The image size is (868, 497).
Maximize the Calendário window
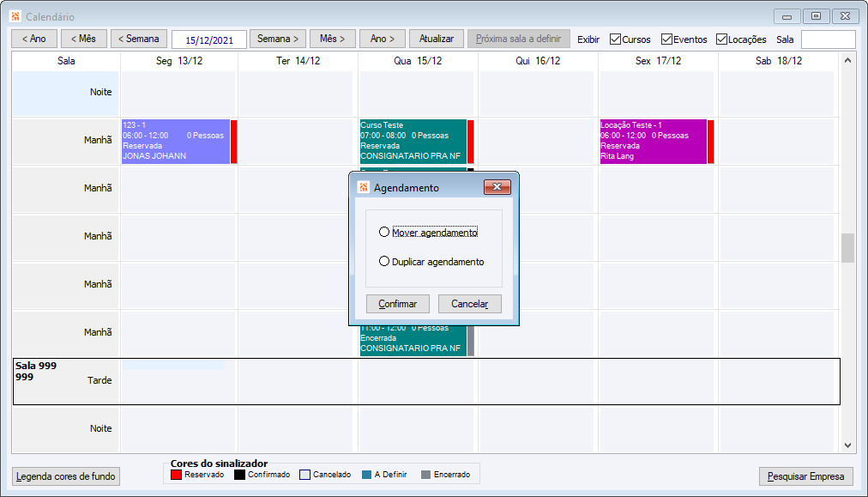pos(816,16)
